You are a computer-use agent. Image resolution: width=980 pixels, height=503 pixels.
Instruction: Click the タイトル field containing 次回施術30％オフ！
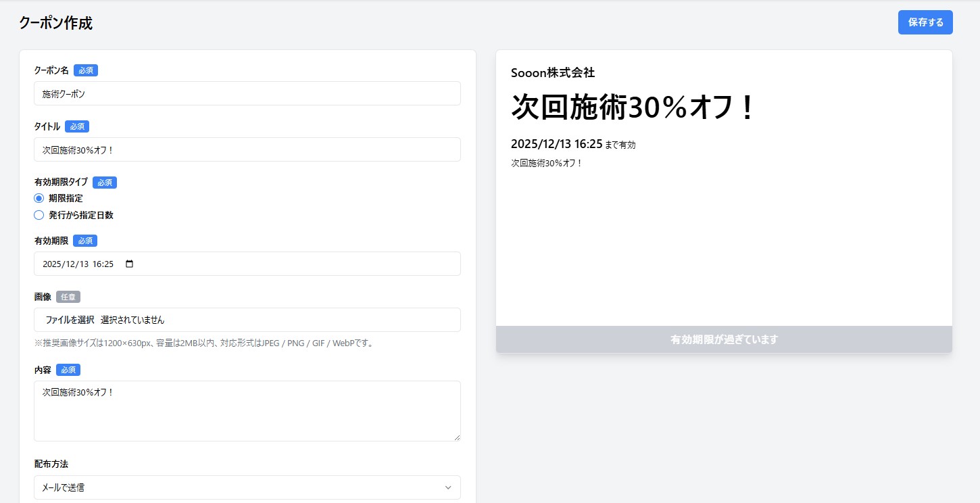(x=247, y=149)
